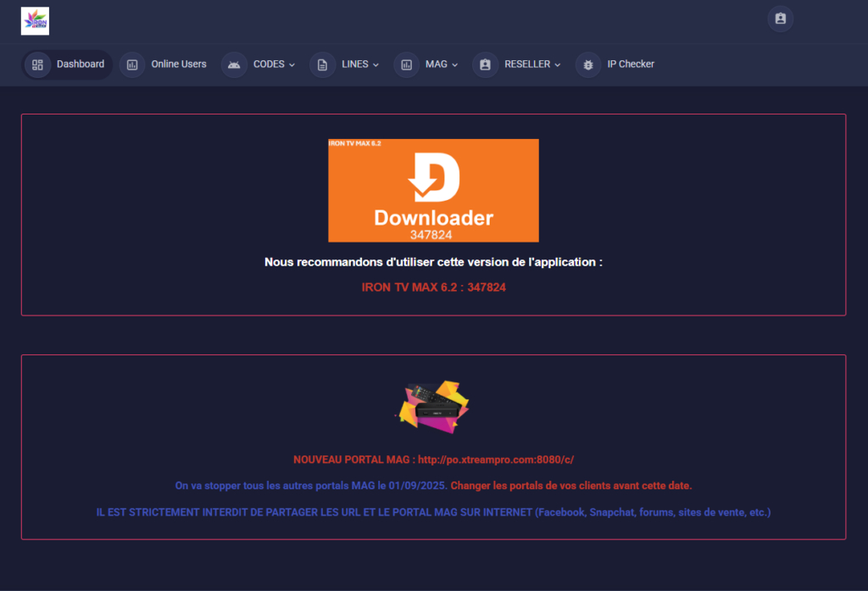Expand the LINES dropdown chevron
Image resolution: width=868 pixels, height=591 pixels.
tap(376, 64)
